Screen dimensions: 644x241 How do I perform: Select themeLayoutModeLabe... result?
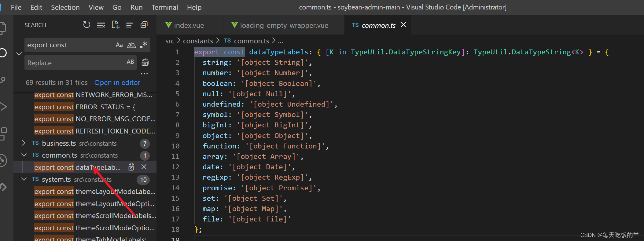(x=95, y=192)
